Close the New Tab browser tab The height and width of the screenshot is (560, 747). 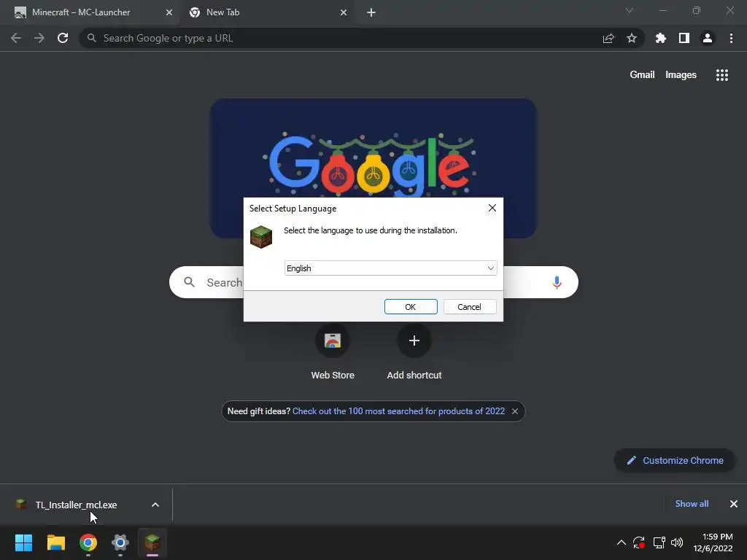(x=344, y=12)
